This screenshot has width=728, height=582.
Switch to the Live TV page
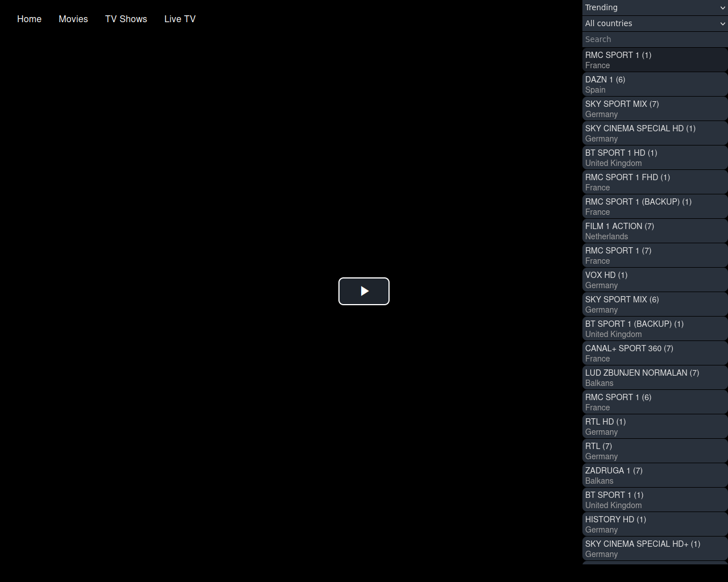[180, 19]
